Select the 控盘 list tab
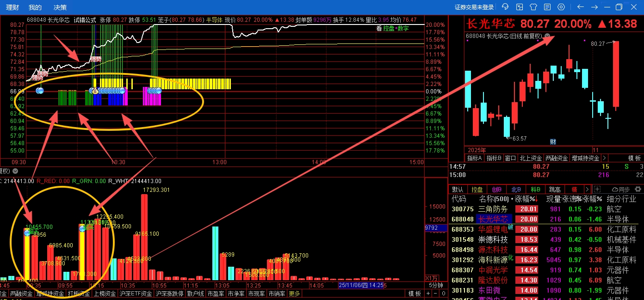Image resolution: width=644 pixels, height=300 pixels. (x=477, y=190)
